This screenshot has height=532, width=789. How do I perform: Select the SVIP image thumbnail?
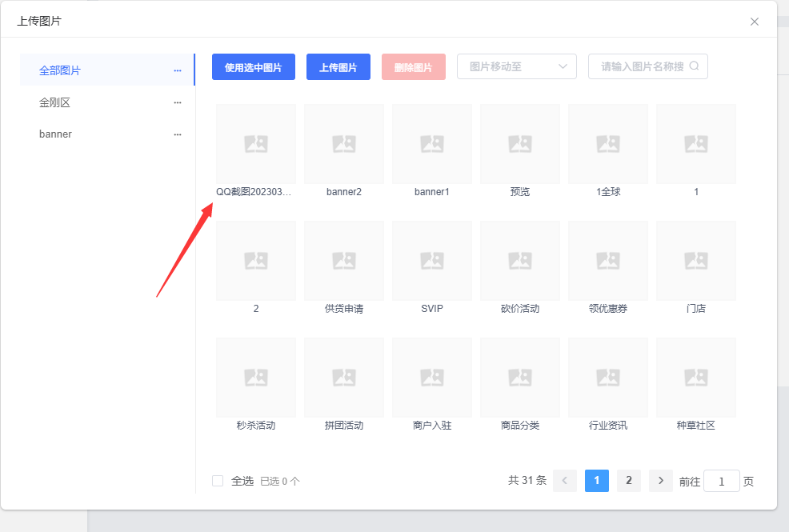pos(432,261)
